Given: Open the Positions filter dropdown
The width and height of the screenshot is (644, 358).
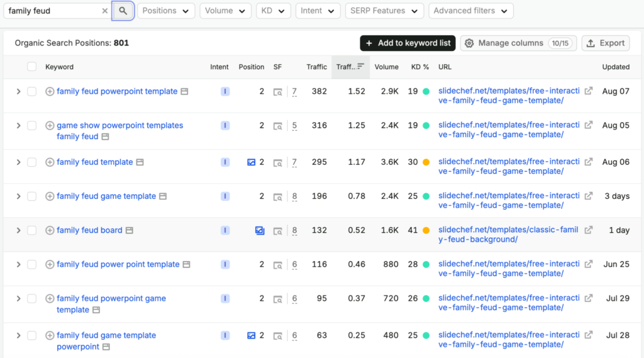Looking at the screenshot, I should tap(166, 11).
